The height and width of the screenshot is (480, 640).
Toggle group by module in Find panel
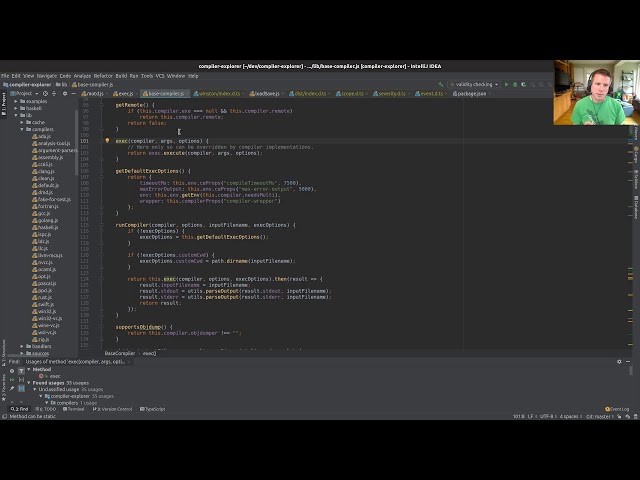pyautogui.click(x=21, y=380)
